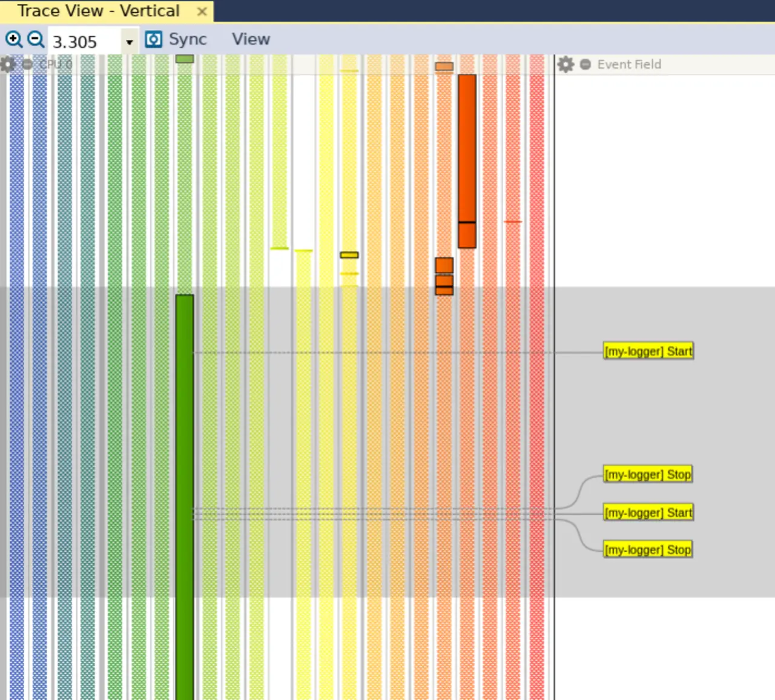Collapse the CPU 0 column with minus icon
Image resolution: width=775 pixels, height=700 pixels.
point(27,65)
